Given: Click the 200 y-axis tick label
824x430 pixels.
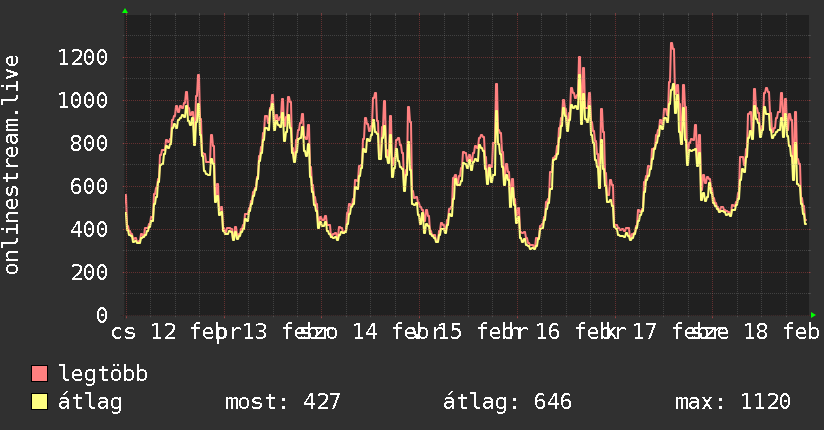Looking at the screenshot, I should click(x=89, y=272).
